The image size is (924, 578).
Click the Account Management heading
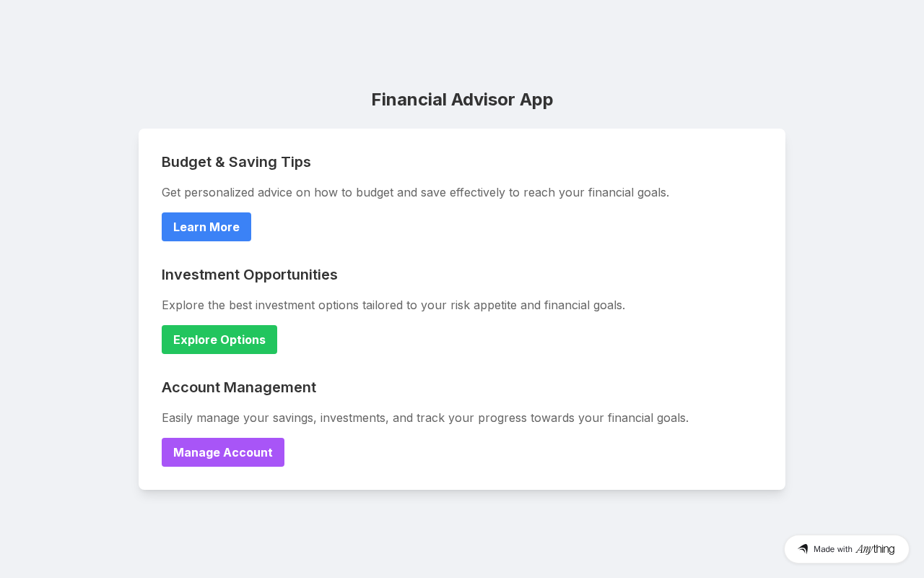239,387
